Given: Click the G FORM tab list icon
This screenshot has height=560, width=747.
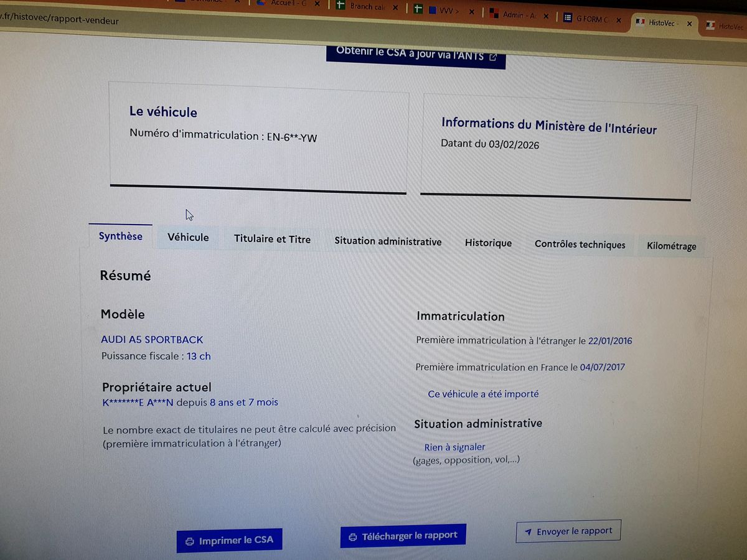Looking at the screenshot, I should [568, 18].
